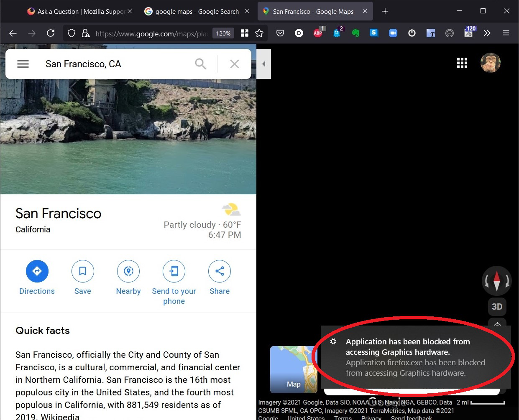Clear the San Francisco search text
The height and width of the screenshot is (420, 519).
235,64
